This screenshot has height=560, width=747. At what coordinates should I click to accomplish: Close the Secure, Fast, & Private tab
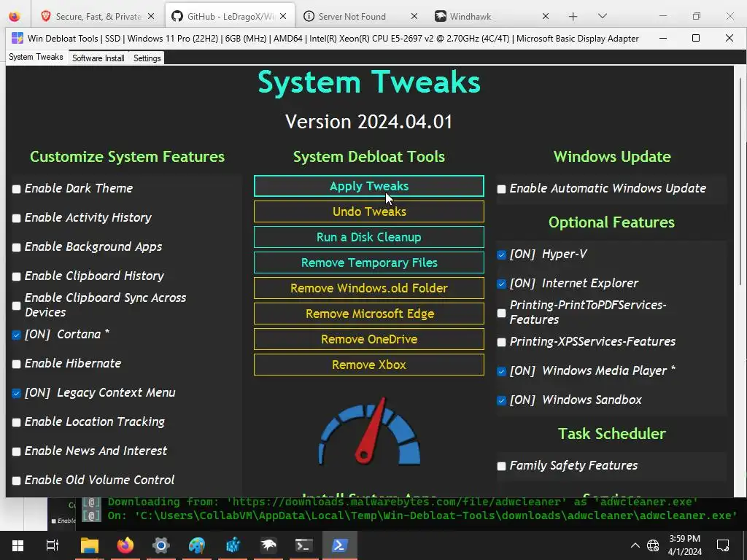[151, 16]
